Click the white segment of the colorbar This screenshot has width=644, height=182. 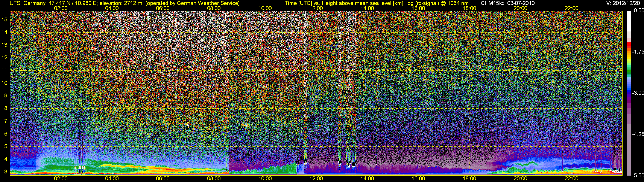629,21
